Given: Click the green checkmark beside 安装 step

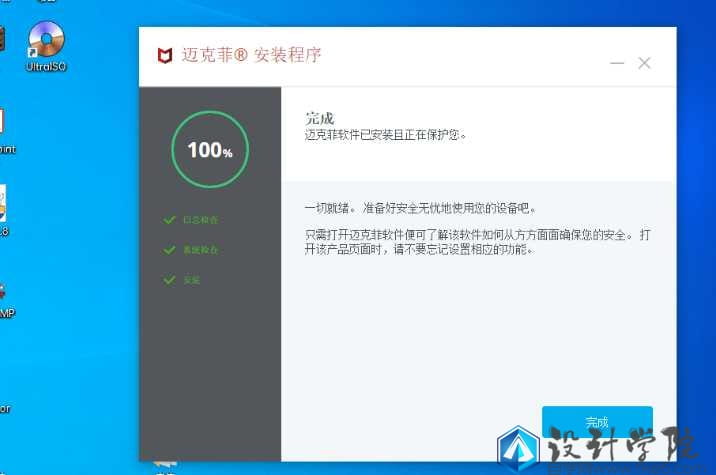Looking at the screenshot, I should click(169, 280).
